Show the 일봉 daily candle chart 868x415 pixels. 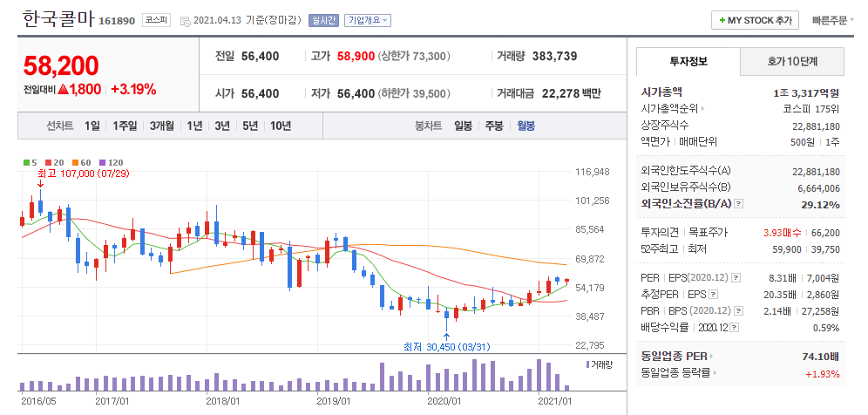[x=463, y=126]
